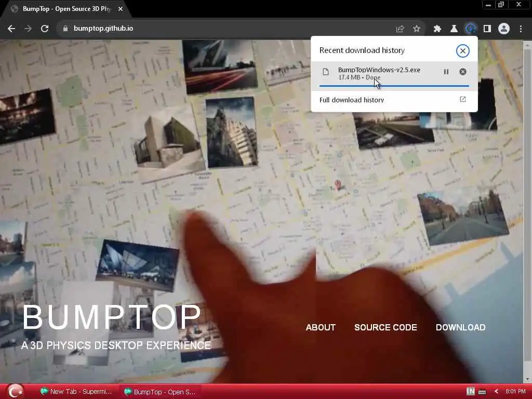Switch to New Tab - Supermium taskbar item
Image resolution: width=532 pixels, height=399 pixels.
(76, 392)
